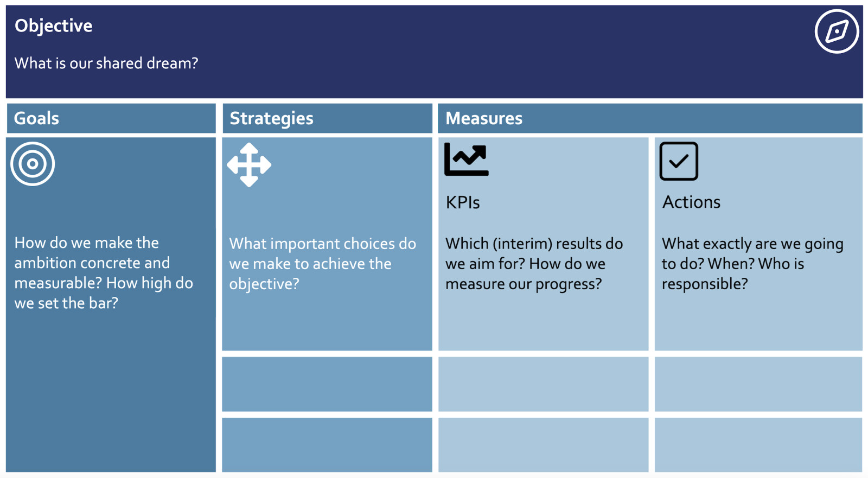The height and width of the screenshot is (478, 868).
Task: Click the checkmark box icon above Actions
Action: tap(679, 161)
